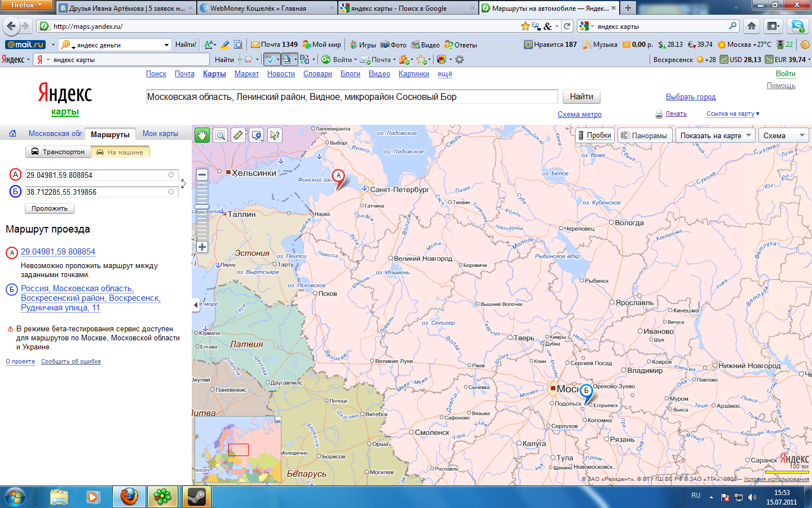Viewport: 812px width, 508px height.
Task: Minimize the overview mini-map
Action: pos(277,420)
